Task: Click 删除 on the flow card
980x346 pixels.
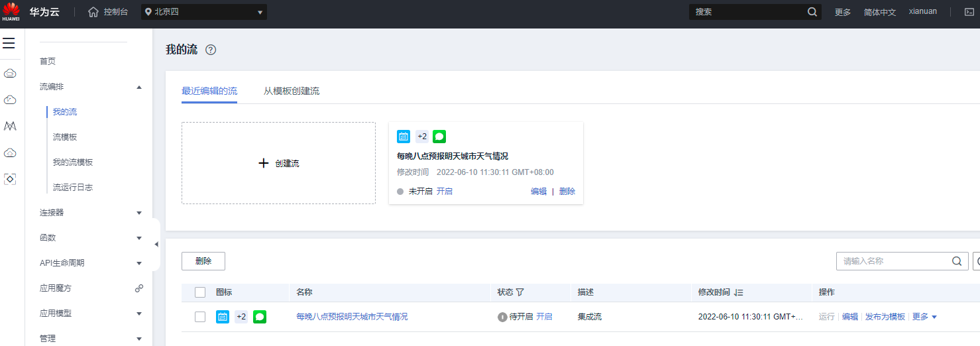Action: tap(567, 192)
